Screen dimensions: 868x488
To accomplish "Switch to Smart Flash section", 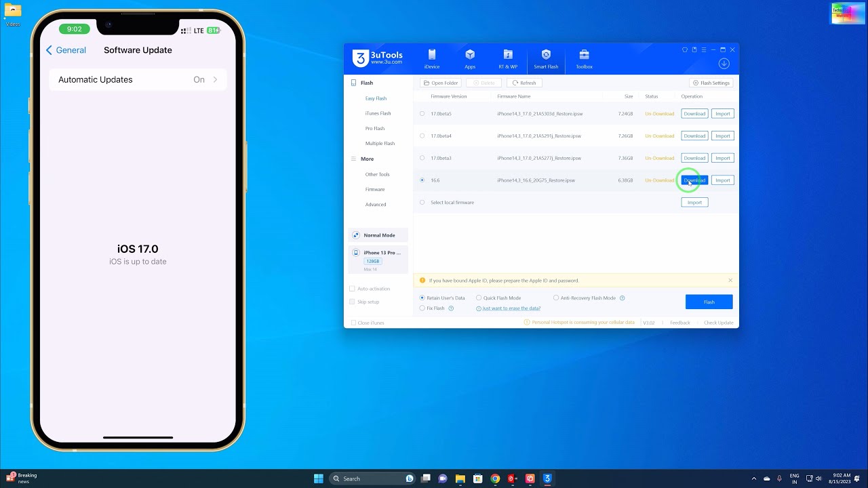I will [546, 59].
